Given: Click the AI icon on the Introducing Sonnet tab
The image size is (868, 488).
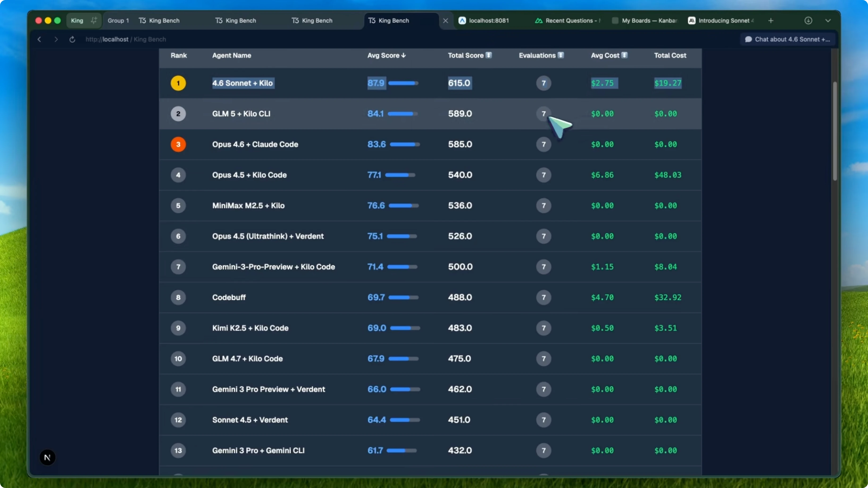Looking at the screenshot, I should (x=692, y=21).
